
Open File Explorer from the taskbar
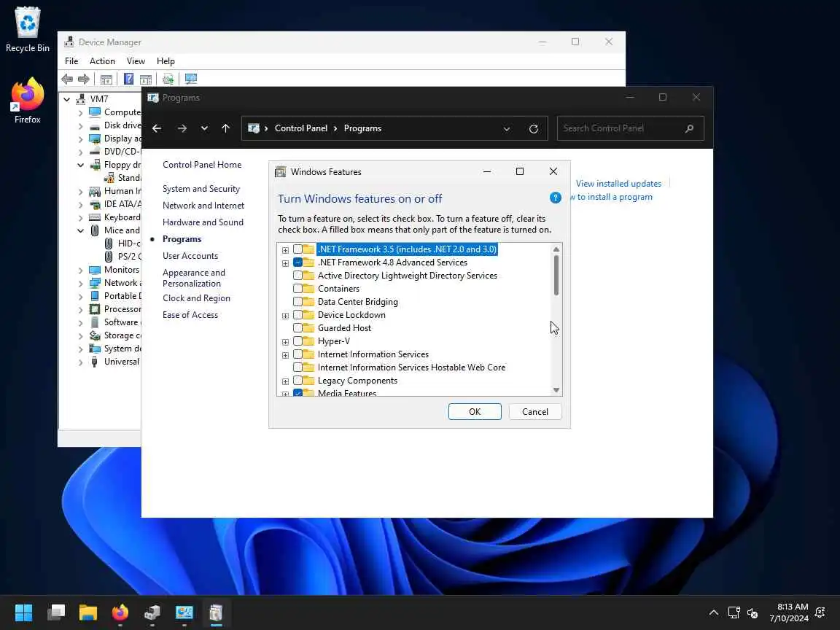(87, 612)
